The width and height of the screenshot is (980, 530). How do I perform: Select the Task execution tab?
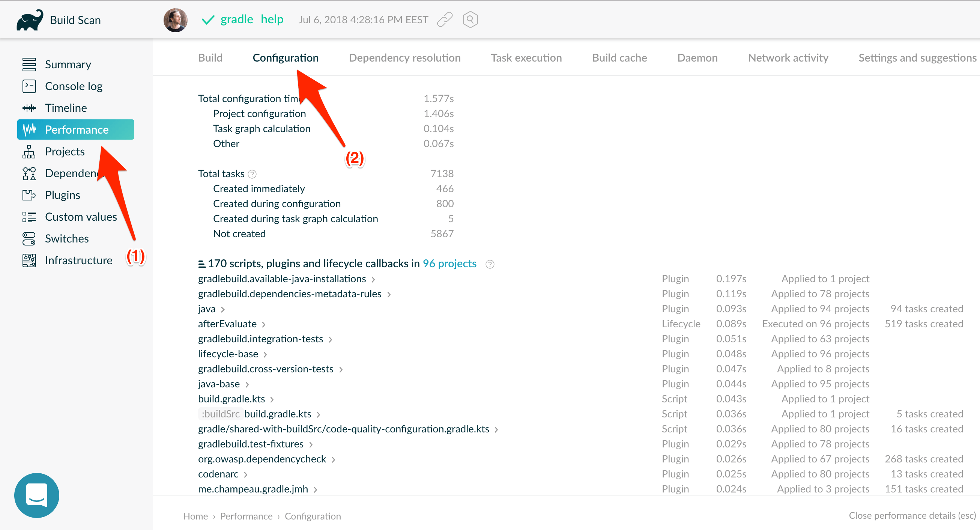(x=526, y=58)
